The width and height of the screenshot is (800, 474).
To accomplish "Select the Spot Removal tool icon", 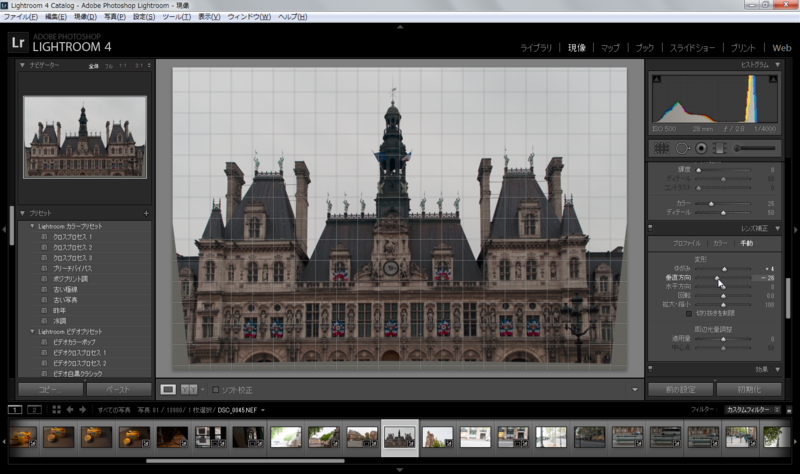I will [x=683, y=148].
